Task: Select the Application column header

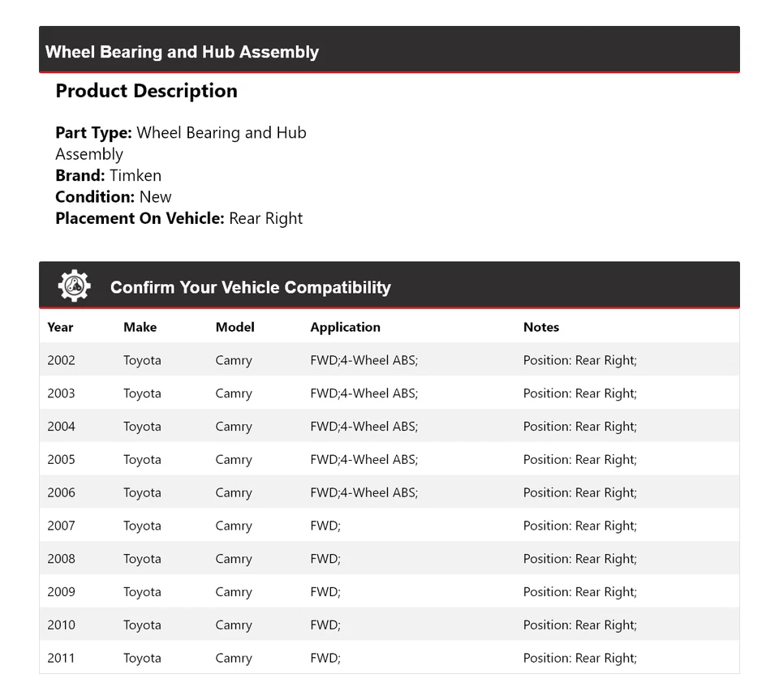Action: pyautogui.click(x=345, y=327)
